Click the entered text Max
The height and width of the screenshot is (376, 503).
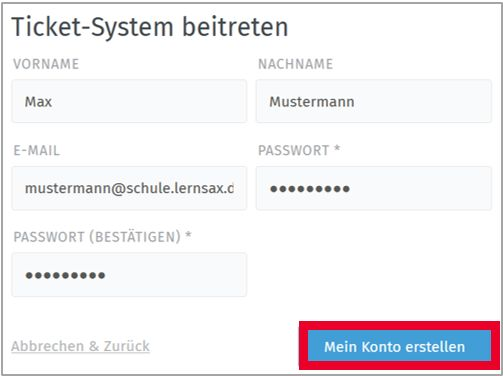tap(38, 102)
